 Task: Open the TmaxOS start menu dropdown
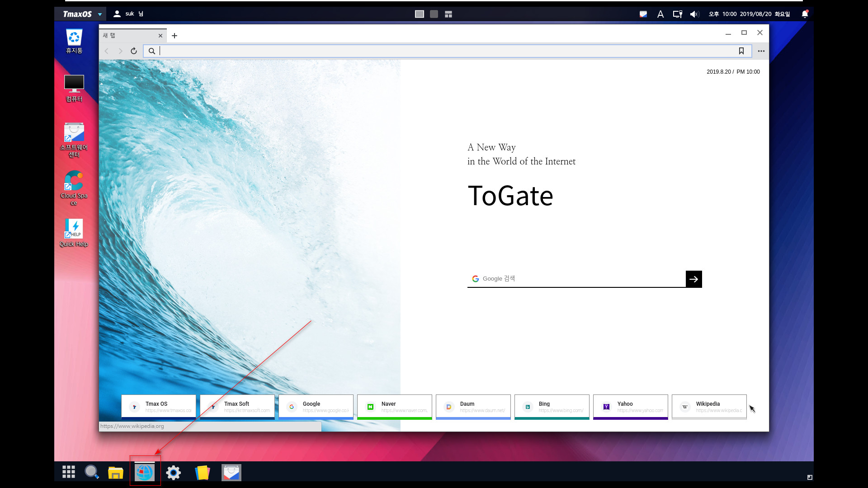point(81,14)
